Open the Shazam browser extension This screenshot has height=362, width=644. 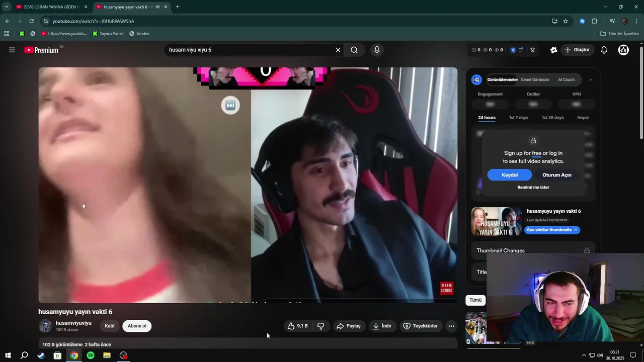(x=582, y=21)
